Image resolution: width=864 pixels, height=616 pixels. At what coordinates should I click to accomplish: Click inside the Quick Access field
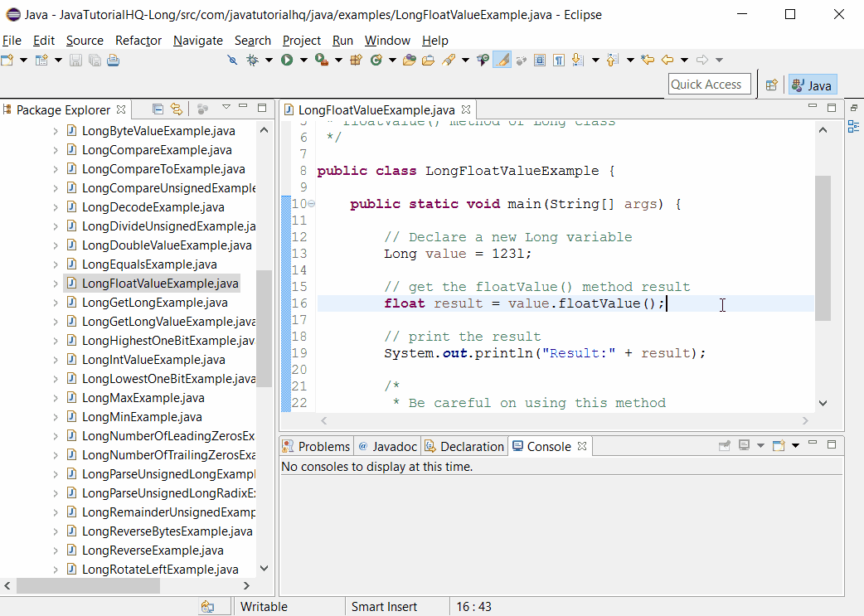click(x=709, y=84)
